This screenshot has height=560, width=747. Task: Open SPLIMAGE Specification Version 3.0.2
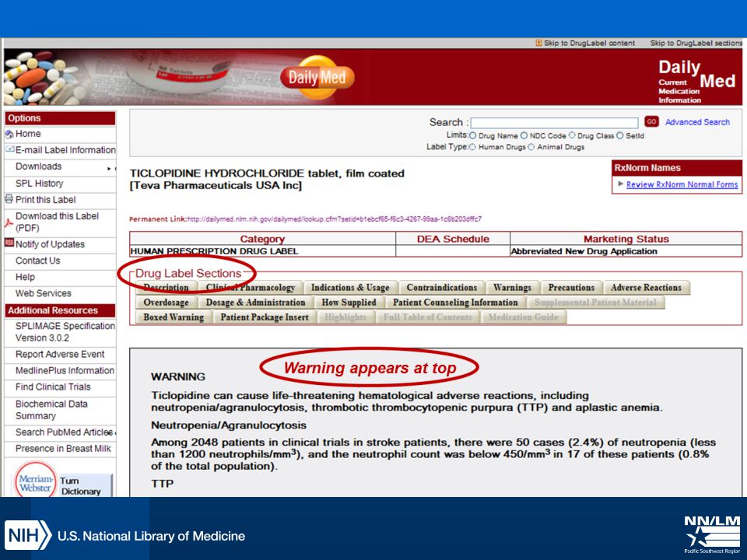tap(65, 332)
